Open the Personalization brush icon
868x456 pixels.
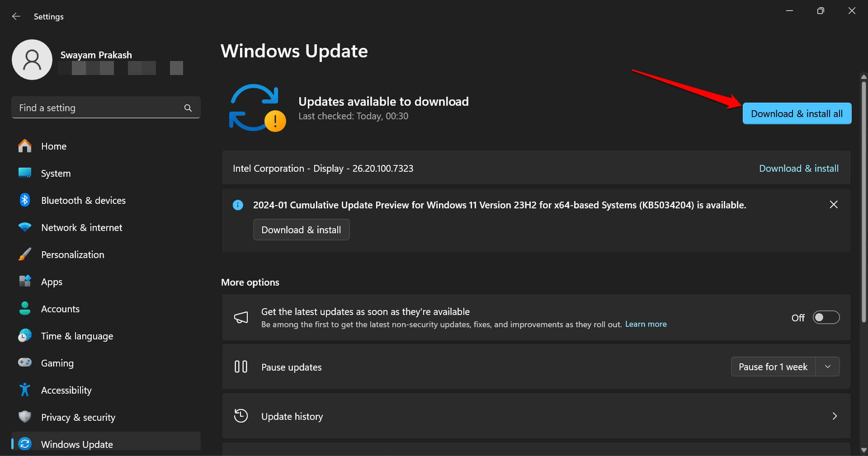[x=25, y=254]
